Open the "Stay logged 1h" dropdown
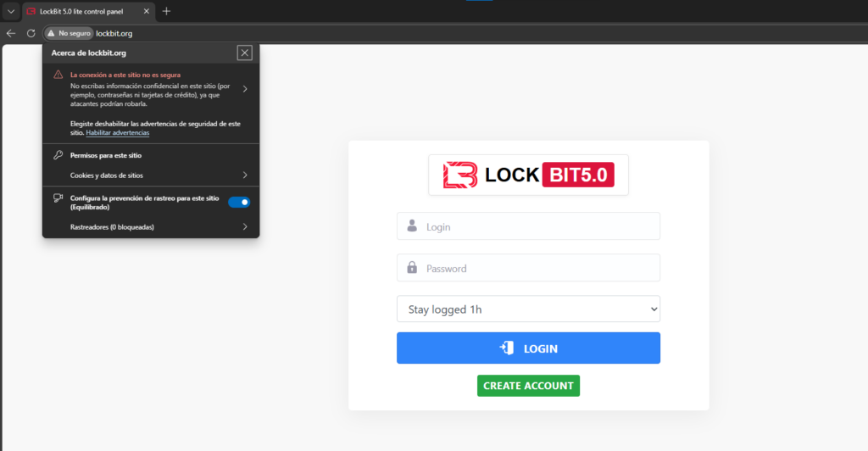 pyautogui.click(x=528, y=309)
